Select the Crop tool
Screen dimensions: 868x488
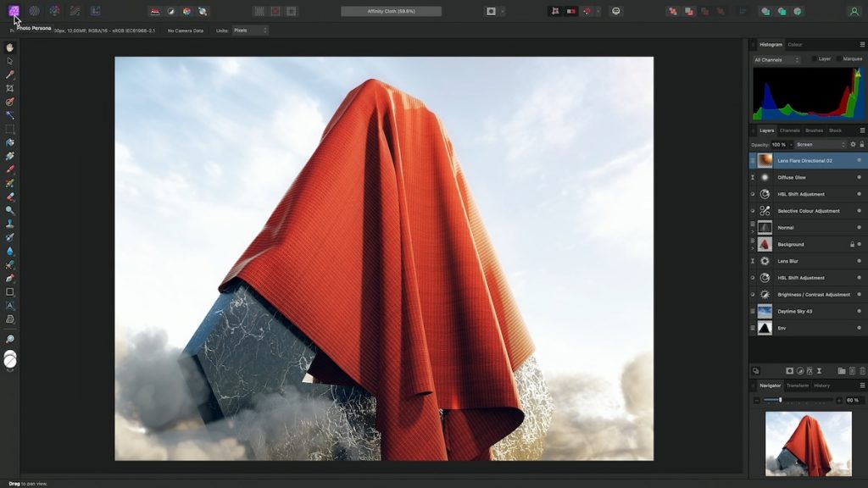[10, 88]
